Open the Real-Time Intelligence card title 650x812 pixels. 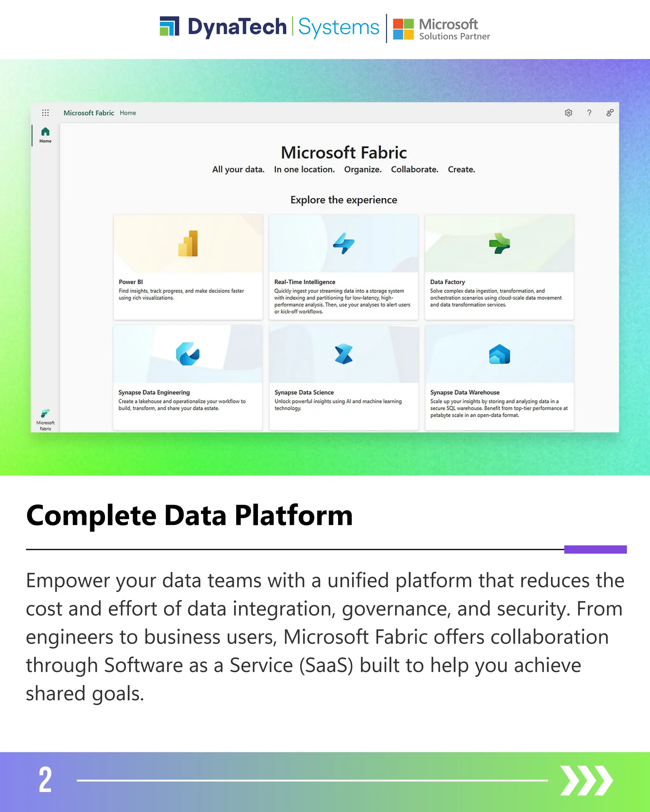point(304,282)
